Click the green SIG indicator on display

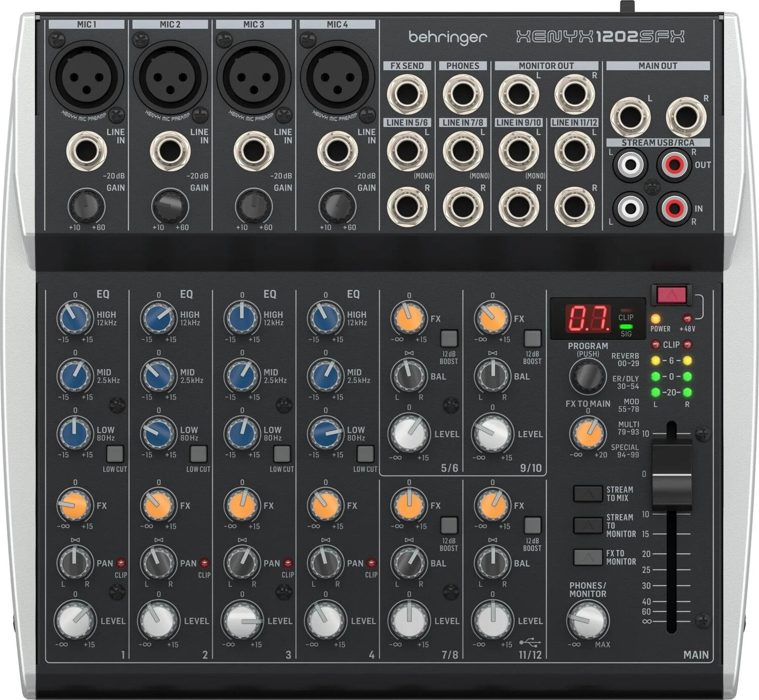[x=626, y=327]
